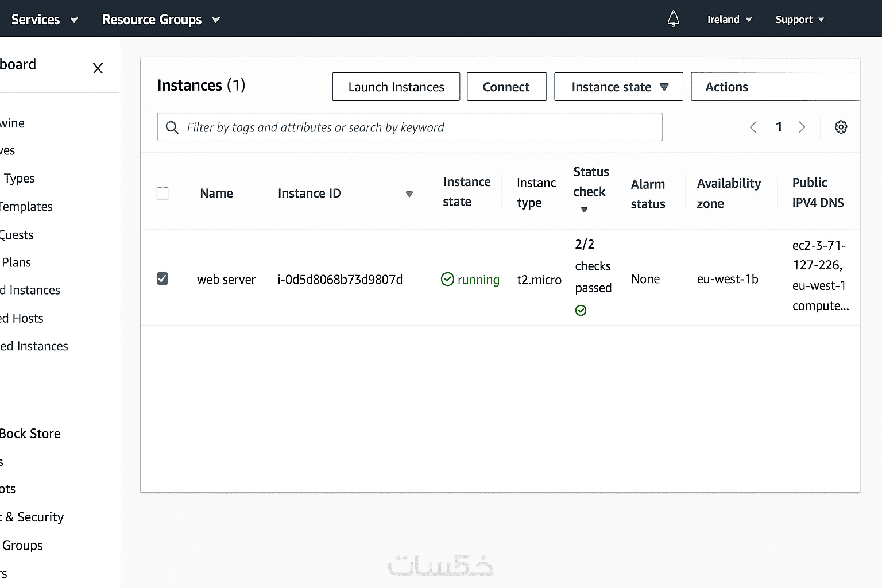The image size is (882, 588).
Task: Go to next page arrow
Action: pos(802,127)
